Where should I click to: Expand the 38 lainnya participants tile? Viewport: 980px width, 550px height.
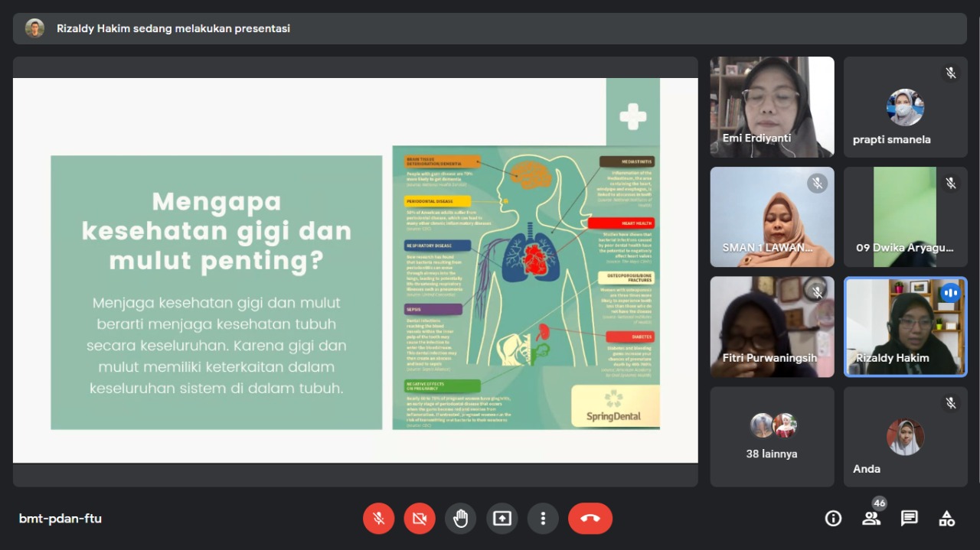click(772, 437)
